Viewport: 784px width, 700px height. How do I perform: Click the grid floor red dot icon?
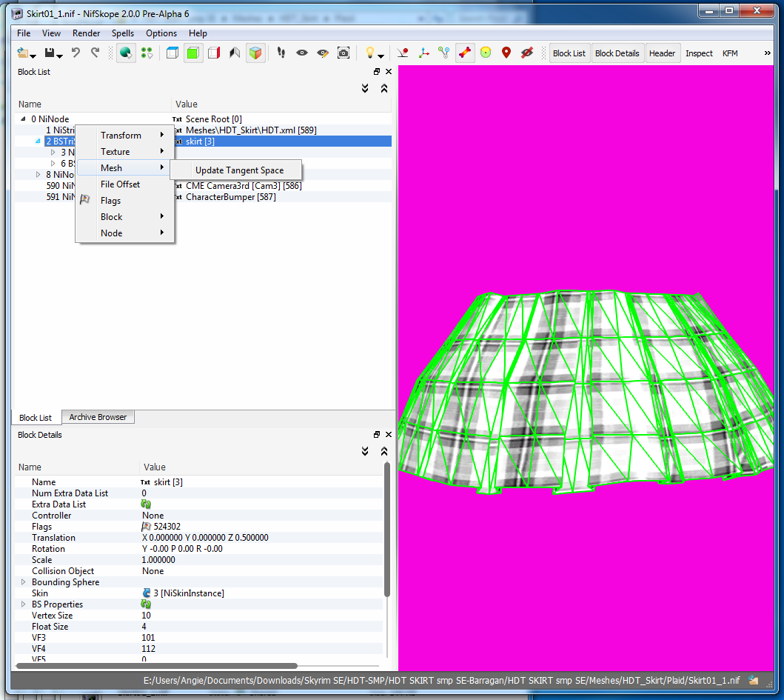pyautogui.click(x=403, y=53)
